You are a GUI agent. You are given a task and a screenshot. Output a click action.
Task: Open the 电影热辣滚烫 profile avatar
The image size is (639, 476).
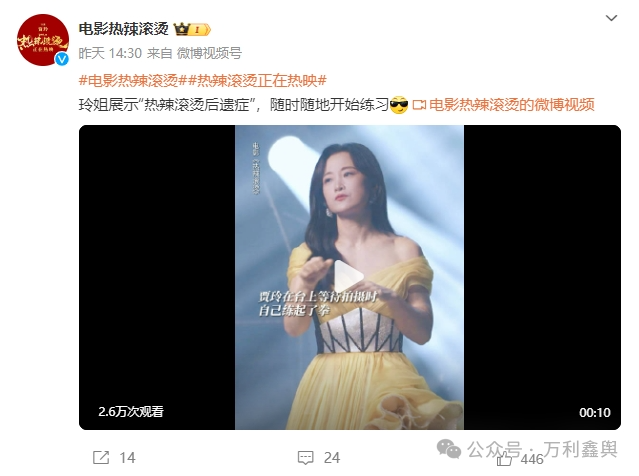[x=43, y=40]
